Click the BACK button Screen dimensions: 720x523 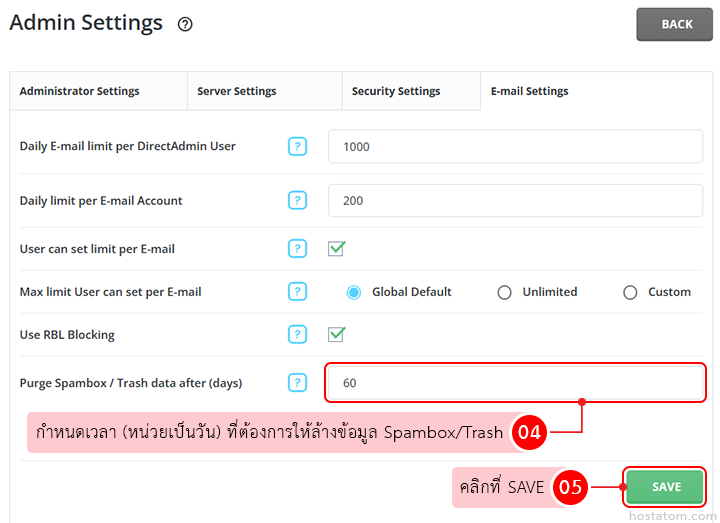tap(675, 24)
